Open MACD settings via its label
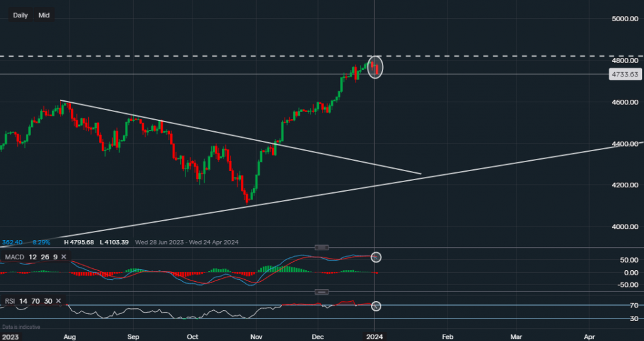 (14, 257)
